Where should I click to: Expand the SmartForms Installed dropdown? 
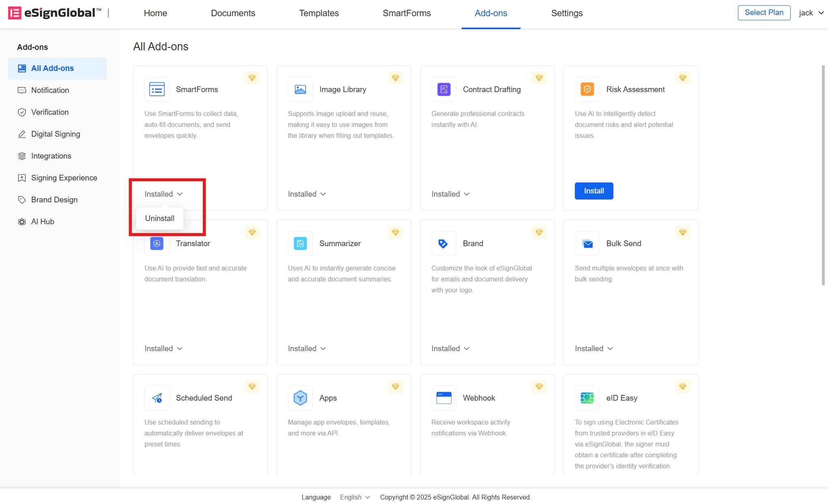coord(163,194)
